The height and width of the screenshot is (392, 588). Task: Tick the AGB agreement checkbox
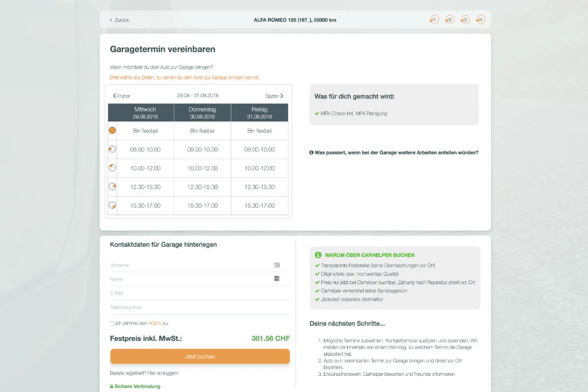tap(112, 323)
